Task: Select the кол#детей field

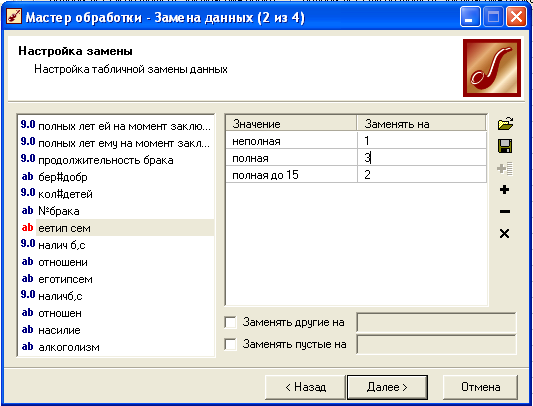Action: (65, 194)
